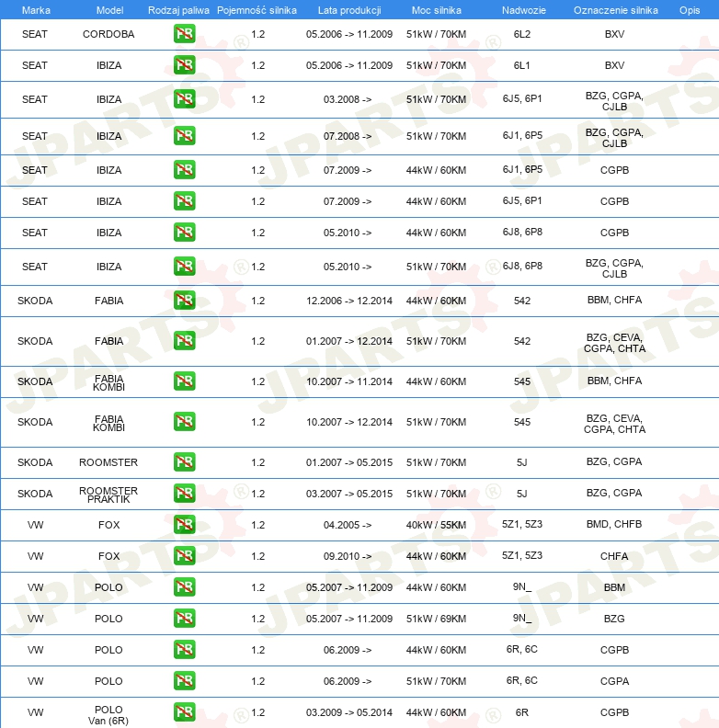
Task: Click the Pojemność silnika column header
Action: click(x=257, y=10)
